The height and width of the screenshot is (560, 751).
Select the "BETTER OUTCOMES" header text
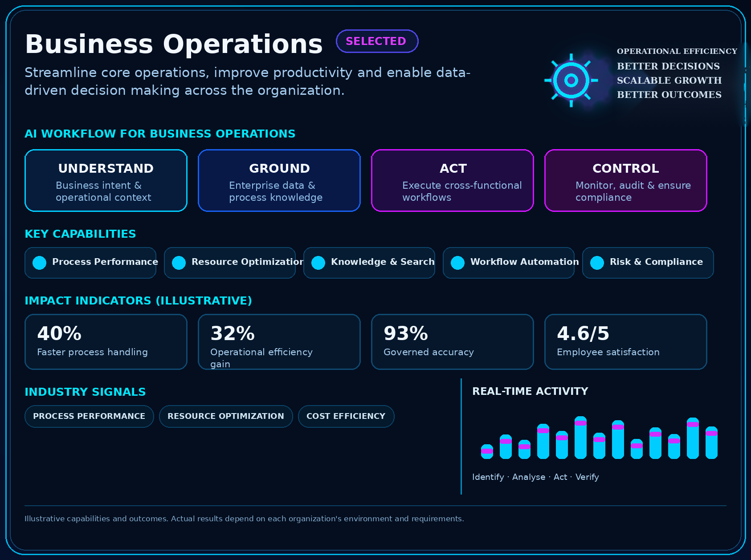(669, 95)
